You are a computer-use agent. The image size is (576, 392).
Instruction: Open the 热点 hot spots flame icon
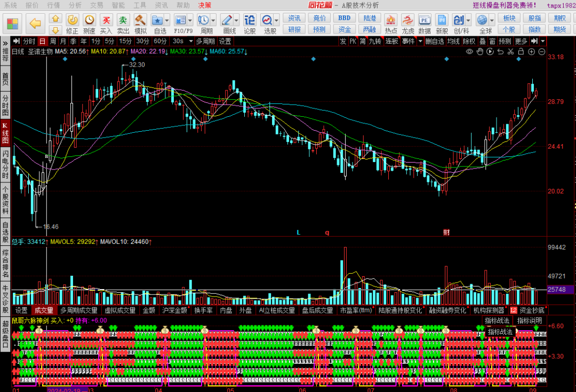tap(391, 24)
